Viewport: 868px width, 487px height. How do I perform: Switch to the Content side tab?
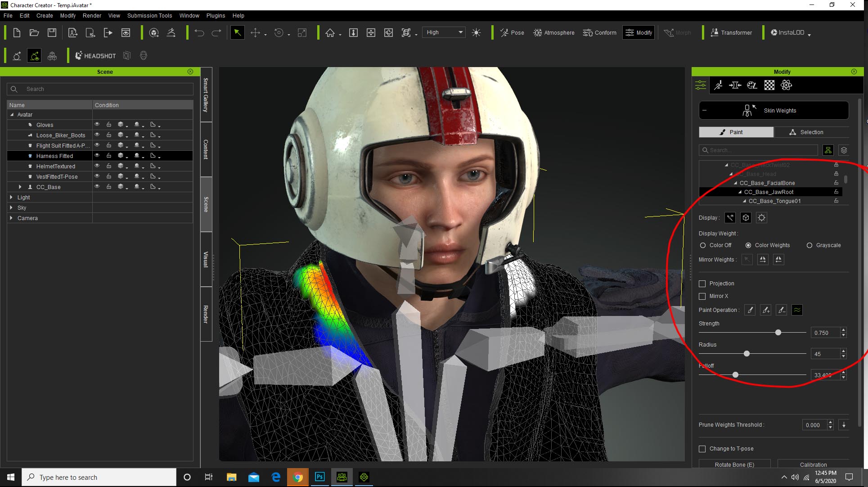pyautogui.click(x=206, y=149)
